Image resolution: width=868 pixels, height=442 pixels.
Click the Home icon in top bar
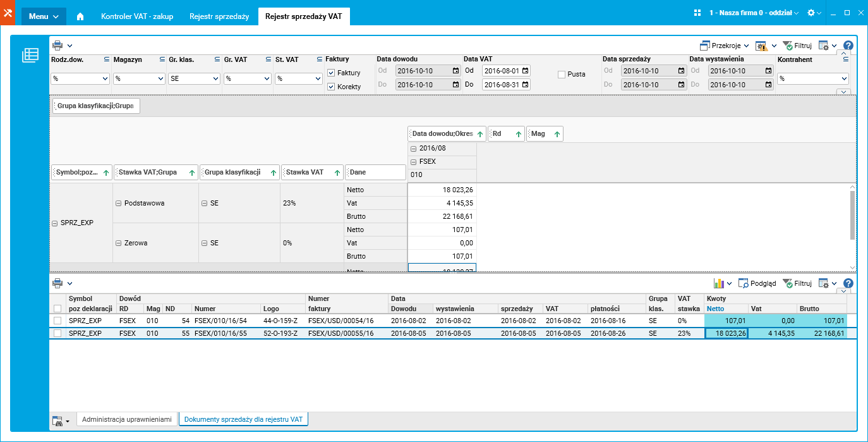point(80,16)
